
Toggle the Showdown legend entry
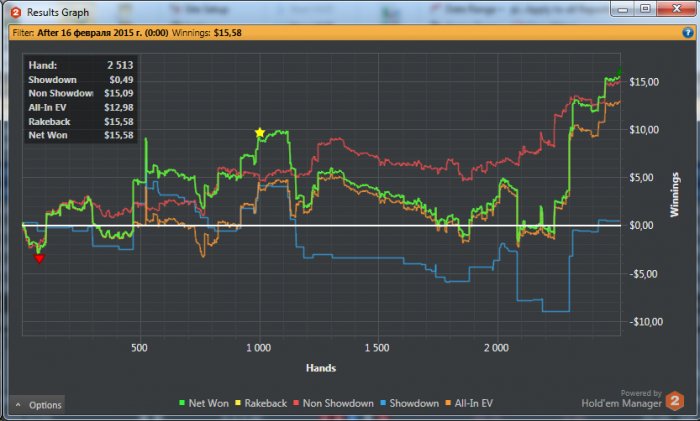pyautogui.click(x=409, y=403)
